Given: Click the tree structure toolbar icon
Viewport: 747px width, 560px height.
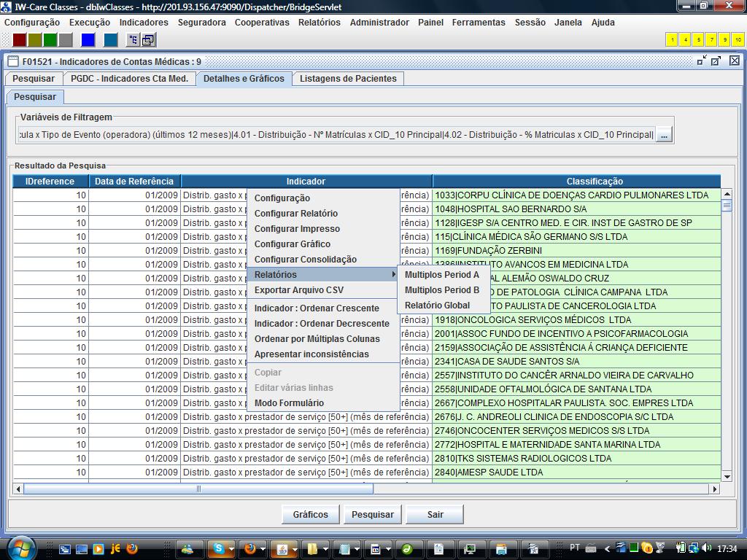Looking at the screenshot, I should (133, 39).
